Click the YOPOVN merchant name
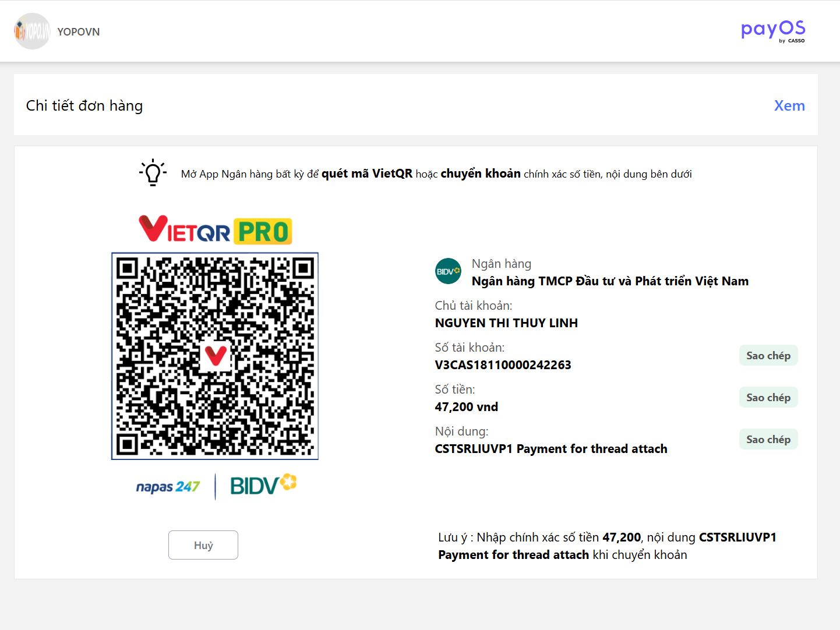This screenshot has height=630, width=840. click(79, 32)
